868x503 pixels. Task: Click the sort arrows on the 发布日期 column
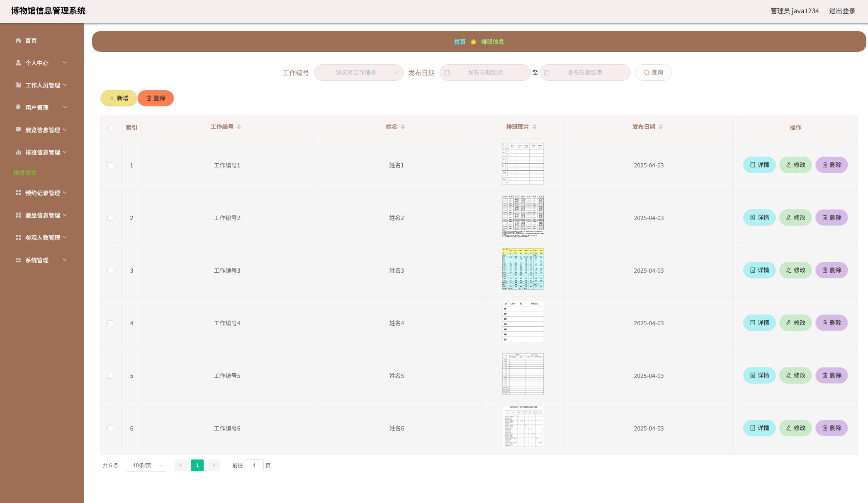661,127
